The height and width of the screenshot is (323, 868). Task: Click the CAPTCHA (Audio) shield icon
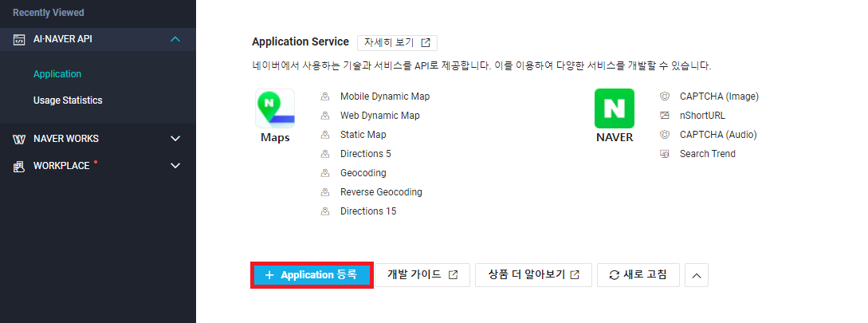665,135
